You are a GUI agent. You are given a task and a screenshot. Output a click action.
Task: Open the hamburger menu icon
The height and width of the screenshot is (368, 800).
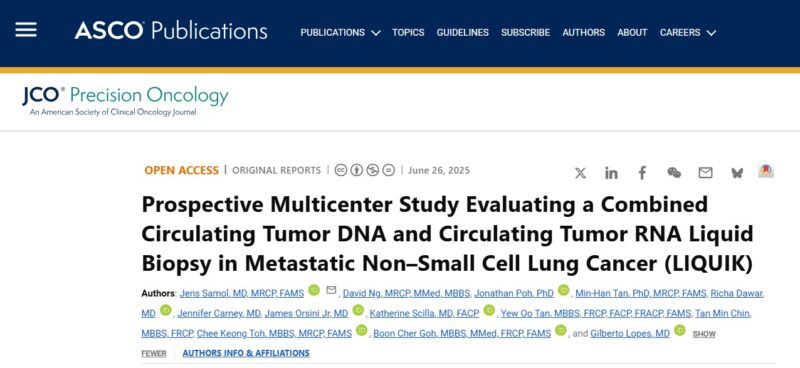[26, 31]
